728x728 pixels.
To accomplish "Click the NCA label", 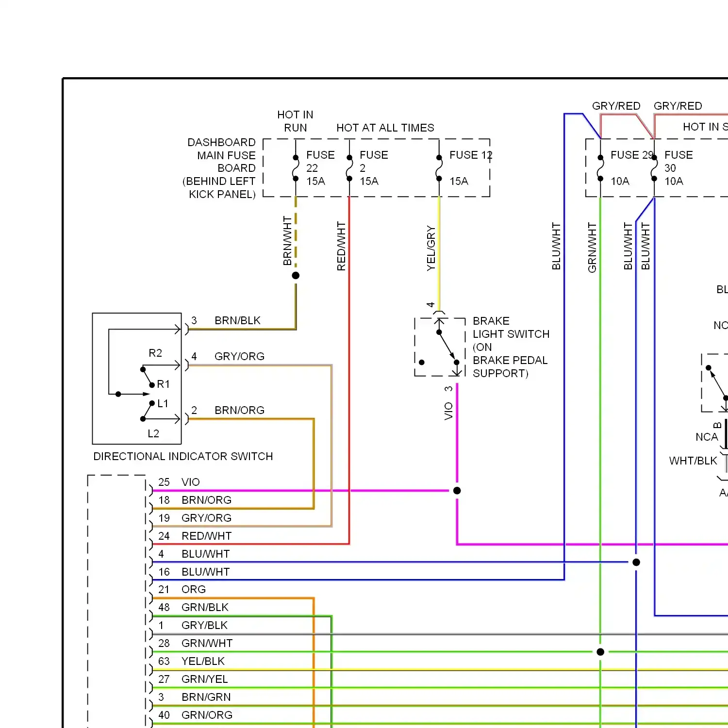I will [x=707, y=437].
